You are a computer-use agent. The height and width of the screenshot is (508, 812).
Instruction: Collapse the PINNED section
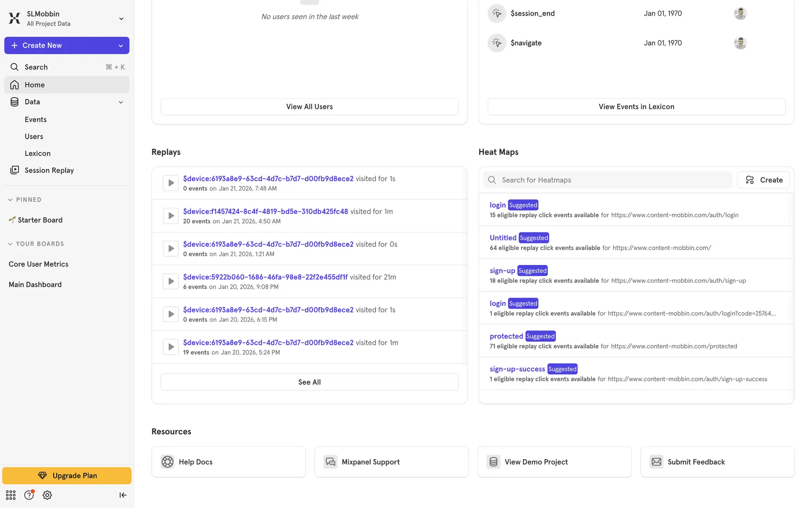pyautogui.click(x=10, y=200)
